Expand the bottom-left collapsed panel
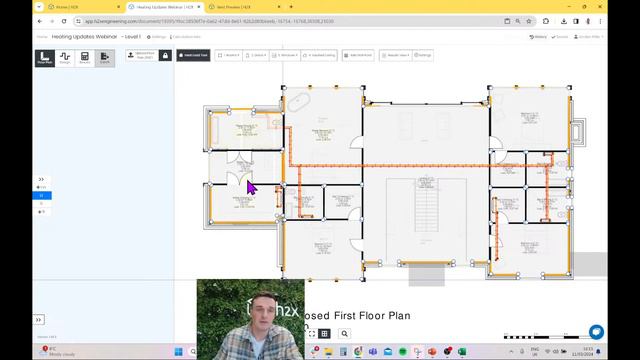Viewport: 640px width, 360px height. [x=39, y=320]
